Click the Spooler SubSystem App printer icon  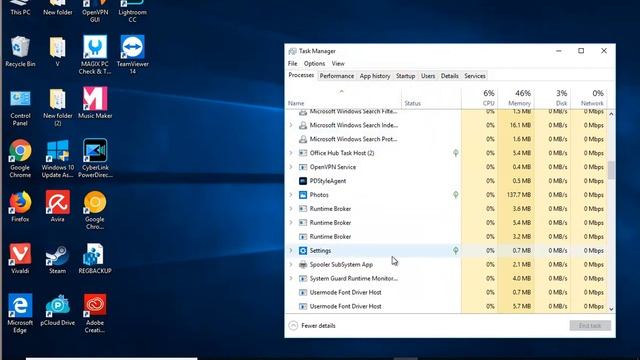point(303,264)
